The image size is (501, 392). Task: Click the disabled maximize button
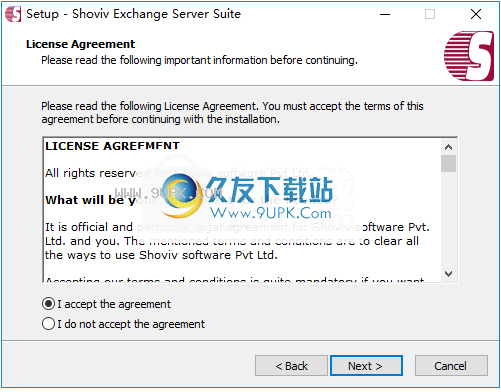(430, 14)
